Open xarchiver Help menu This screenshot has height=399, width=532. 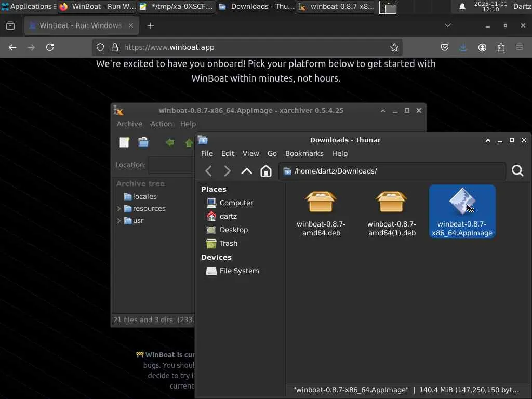[x=188, y=124]
